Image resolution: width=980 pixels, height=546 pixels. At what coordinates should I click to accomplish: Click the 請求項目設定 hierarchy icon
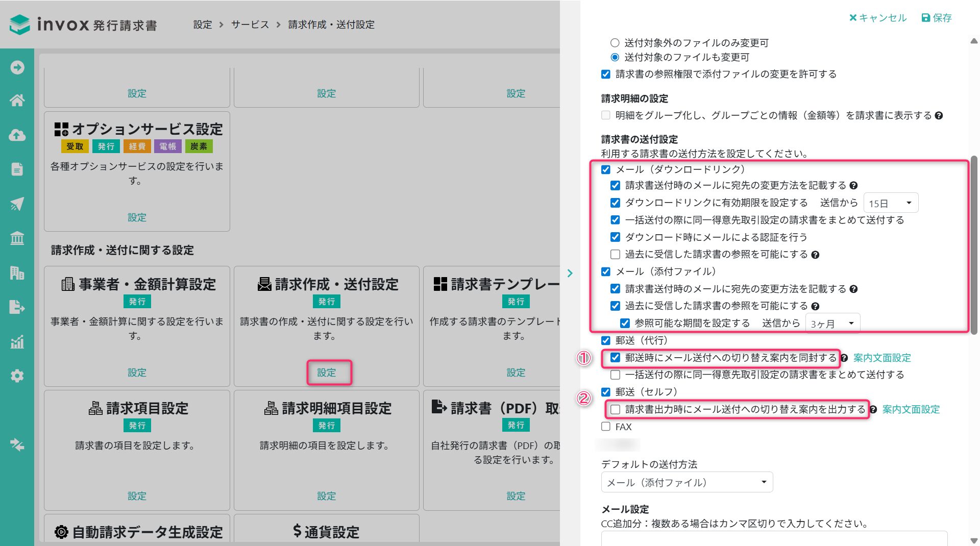tap(95, 408)
